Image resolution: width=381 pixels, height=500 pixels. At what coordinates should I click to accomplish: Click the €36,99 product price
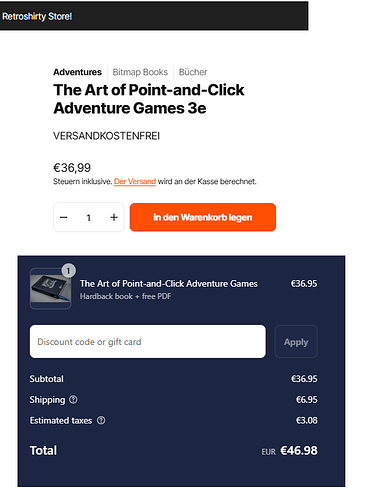(72, 168)
